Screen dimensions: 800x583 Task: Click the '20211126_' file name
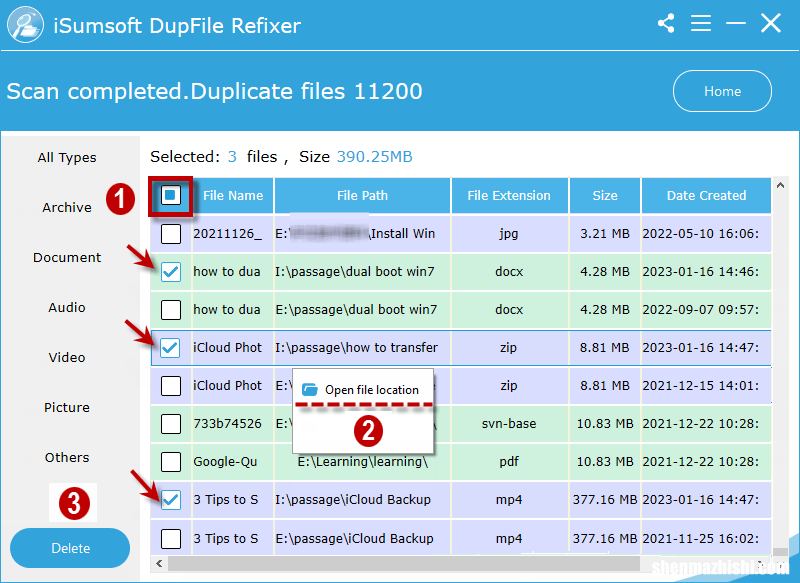pyautogui.click(x=228, y=234)
